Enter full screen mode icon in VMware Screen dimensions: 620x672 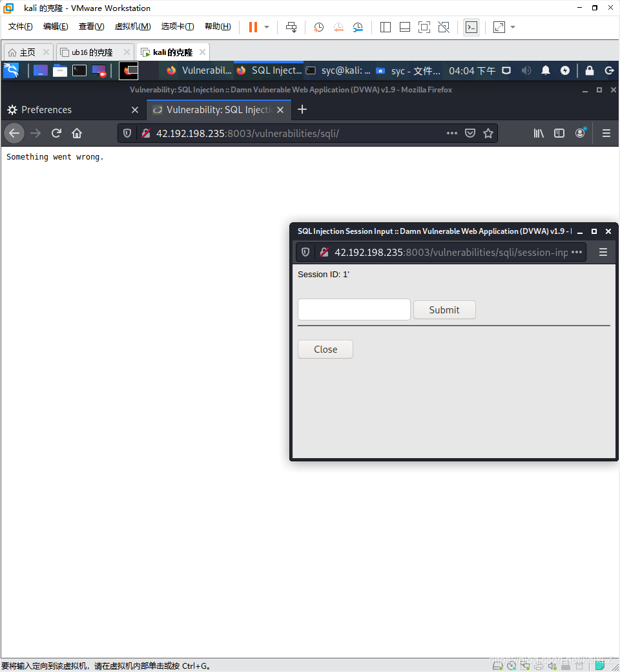[x=424, y=27]
